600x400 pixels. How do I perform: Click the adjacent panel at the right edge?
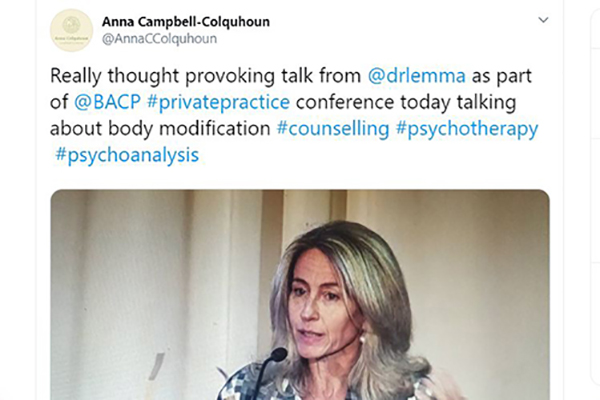[x=595, y=199]
